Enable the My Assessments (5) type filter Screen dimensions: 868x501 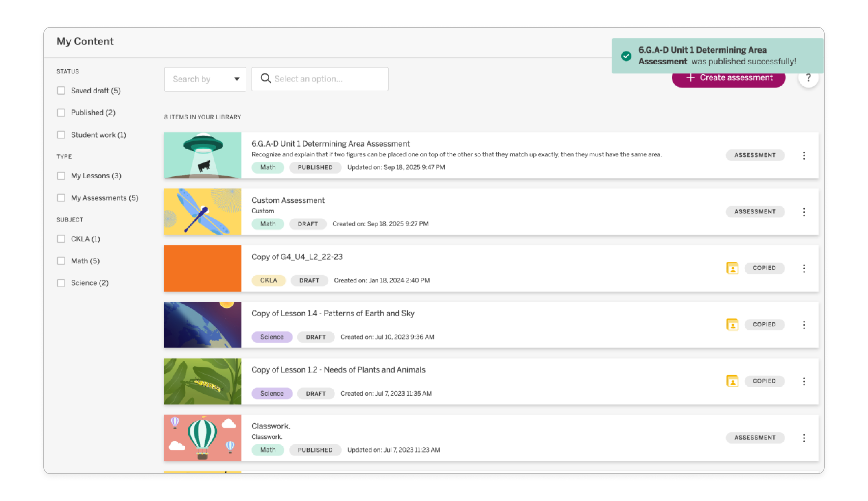61,198
